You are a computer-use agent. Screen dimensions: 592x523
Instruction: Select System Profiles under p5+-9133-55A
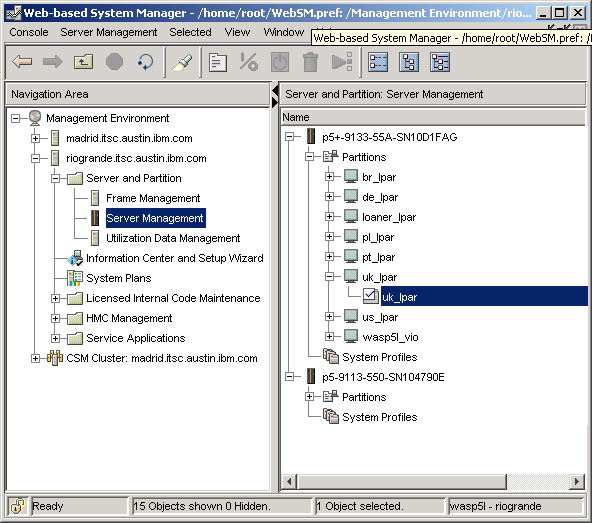[379, 357]
